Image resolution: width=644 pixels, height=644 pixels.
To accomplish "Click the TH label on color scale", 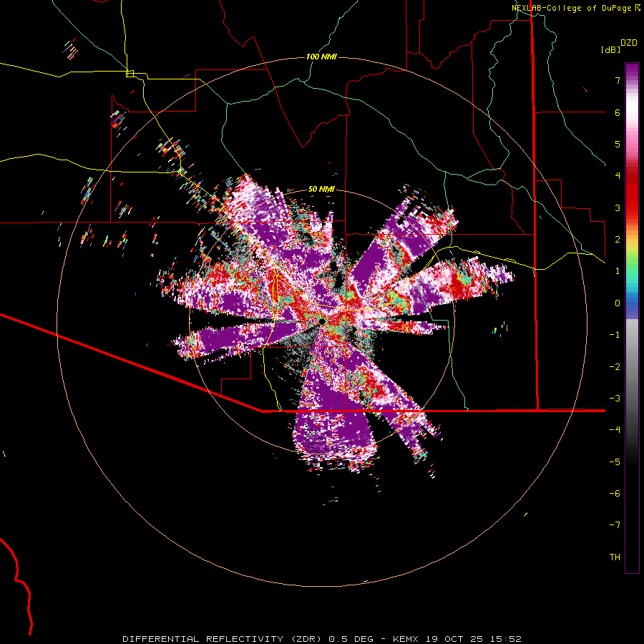I will 615,557.
